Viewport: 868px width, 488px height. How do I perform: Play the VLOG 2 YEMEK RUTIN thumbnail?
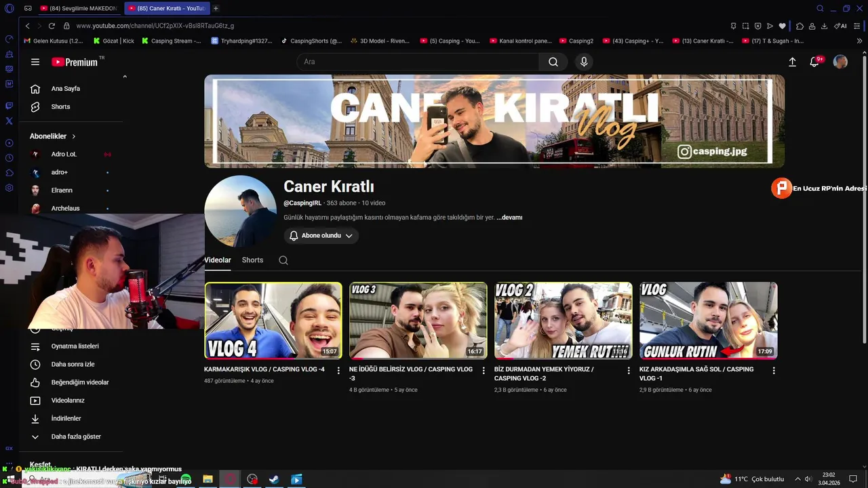coord(564,321)
